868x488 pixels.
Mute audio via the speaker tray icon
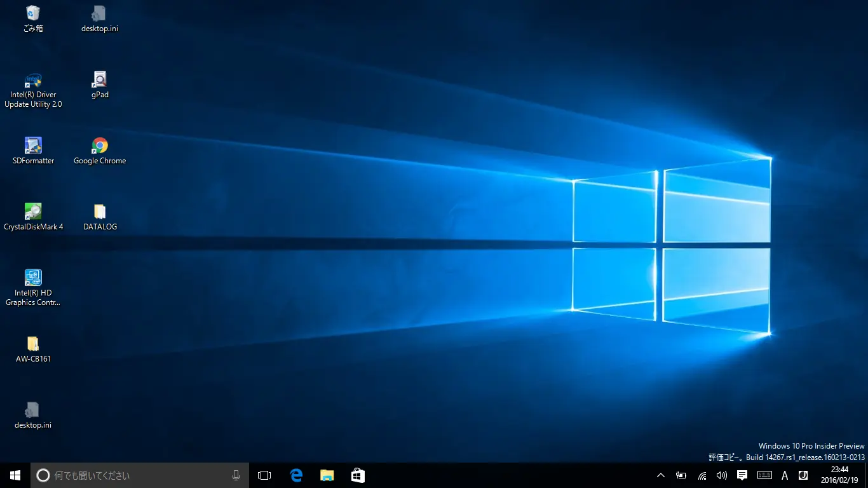(721, 475)
